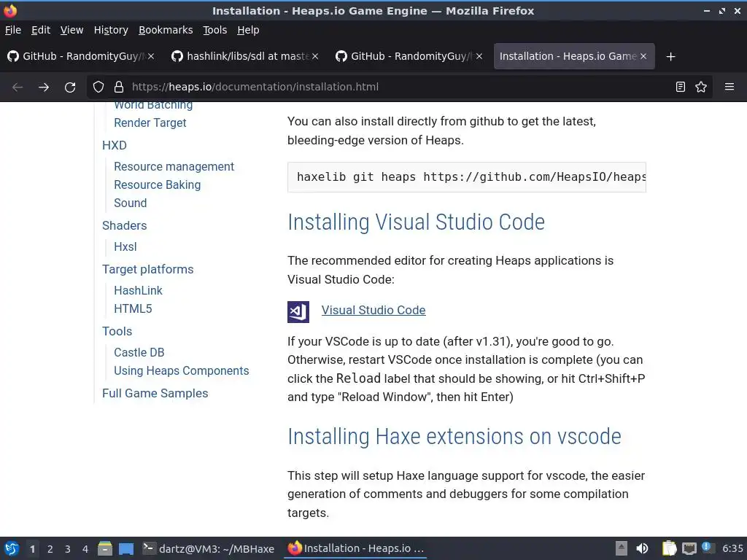Click the volume speaker tray icon

(x=642, y=548)
